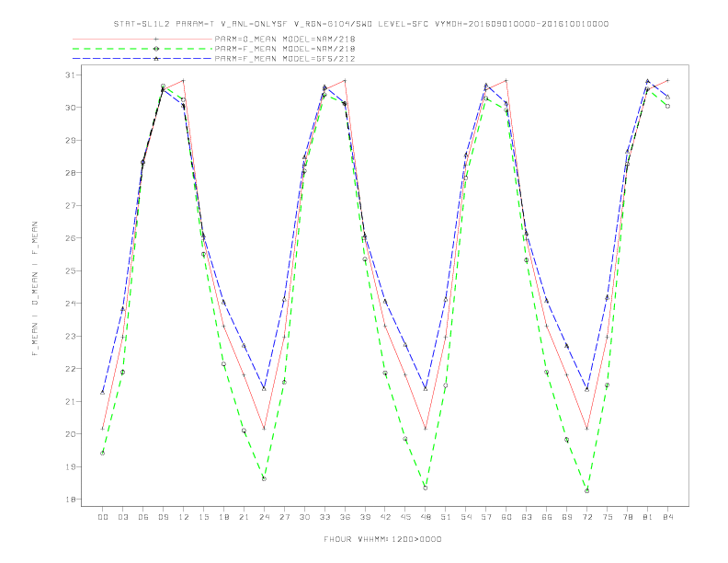Click x-axis forecast hour label 42
This screenshot has height=563, width=728.
385,517
